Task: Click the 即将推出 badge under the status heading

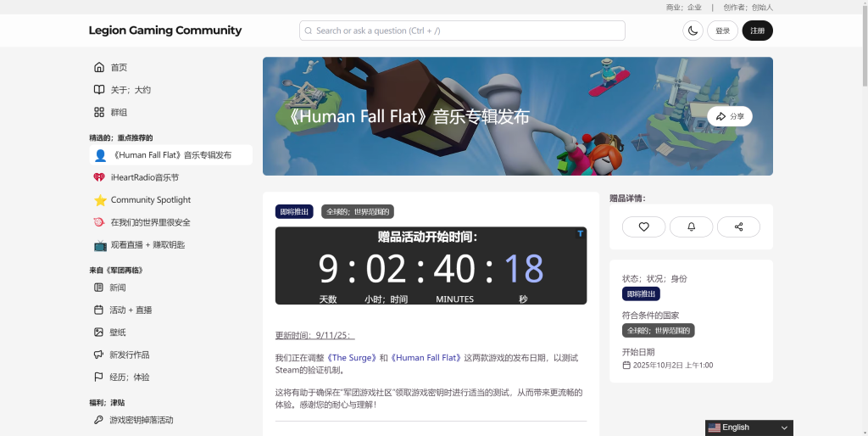Action: tap(641, 293)
